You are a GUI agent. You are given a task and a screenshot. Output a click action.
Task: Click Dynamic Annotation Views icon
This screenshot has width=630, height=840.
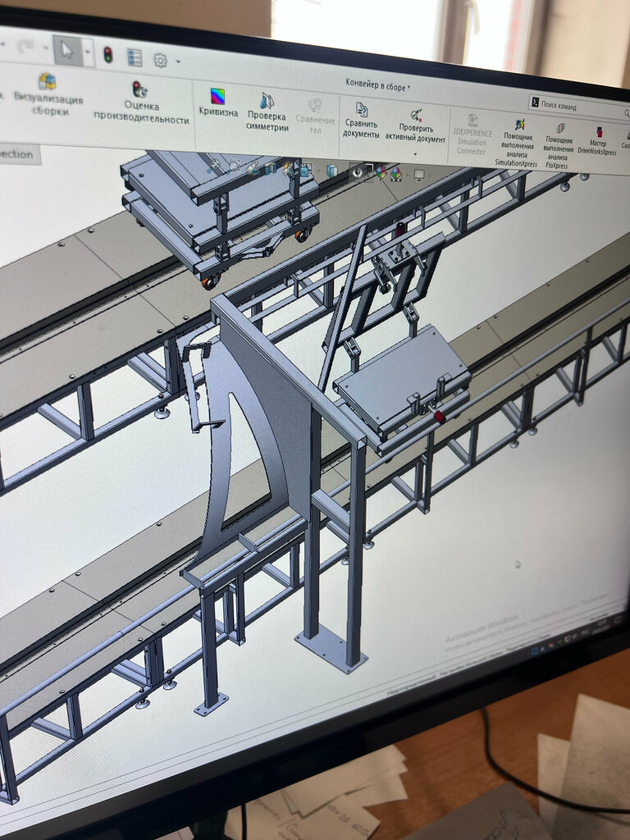pos(288,169)
